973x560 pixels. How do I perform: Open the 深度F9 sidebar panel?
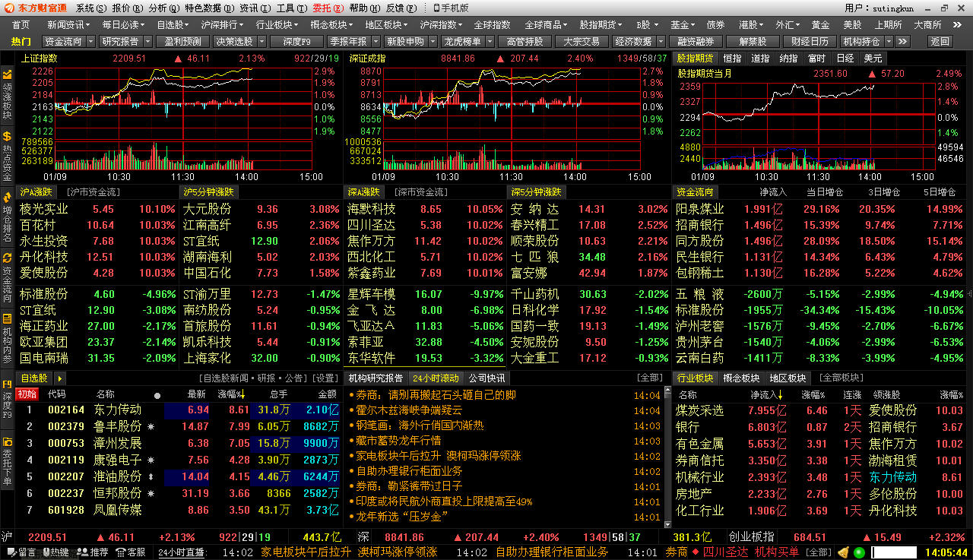7,400
